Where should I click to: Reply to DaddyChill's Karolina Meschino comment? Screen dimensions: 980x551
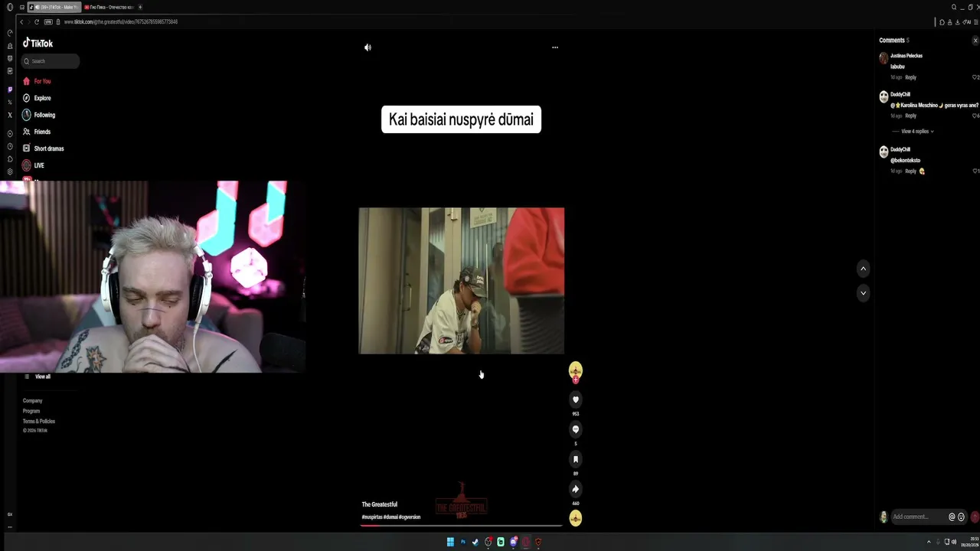(911, 116)
